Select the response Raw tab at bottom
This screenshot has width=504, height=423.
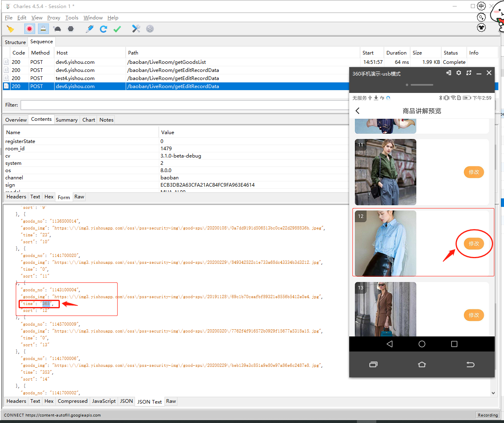tap(171, 401)
